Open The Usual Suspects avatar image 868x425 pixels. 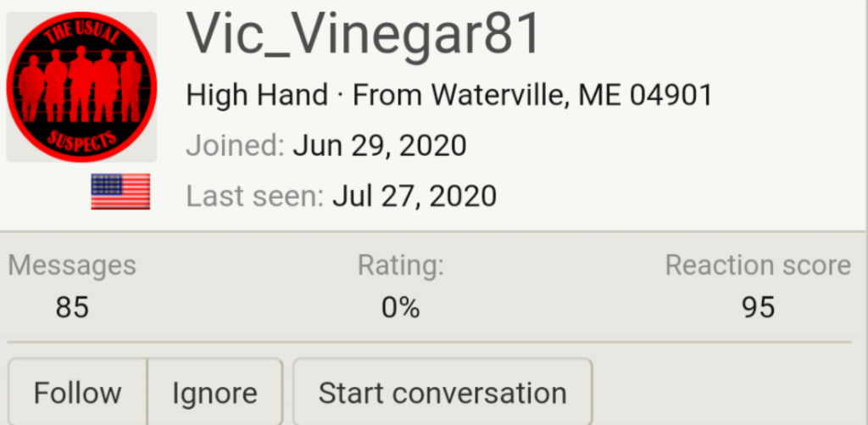coord(81,87)
